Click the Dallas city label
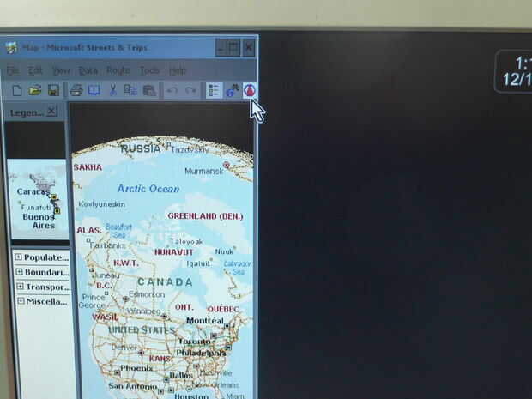The width and height of the screenshot is (532, 399). 181,375
